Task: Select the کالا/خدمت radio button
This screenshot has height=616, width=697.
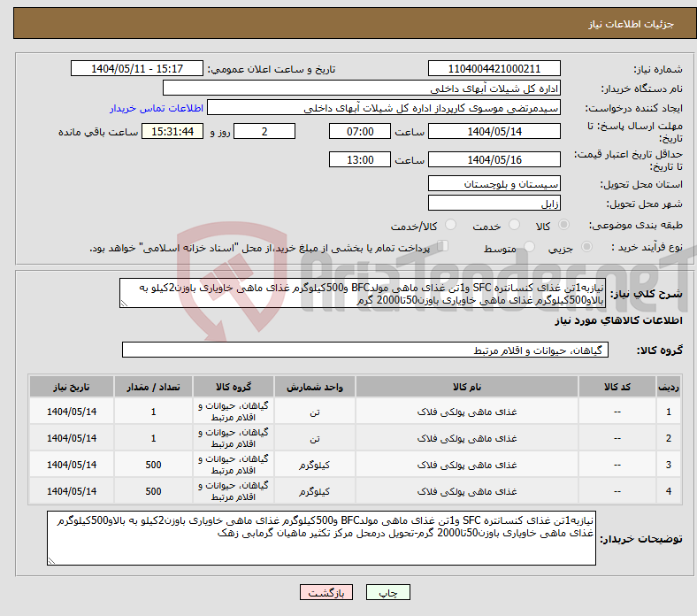Action: click(x=451, y=225)
